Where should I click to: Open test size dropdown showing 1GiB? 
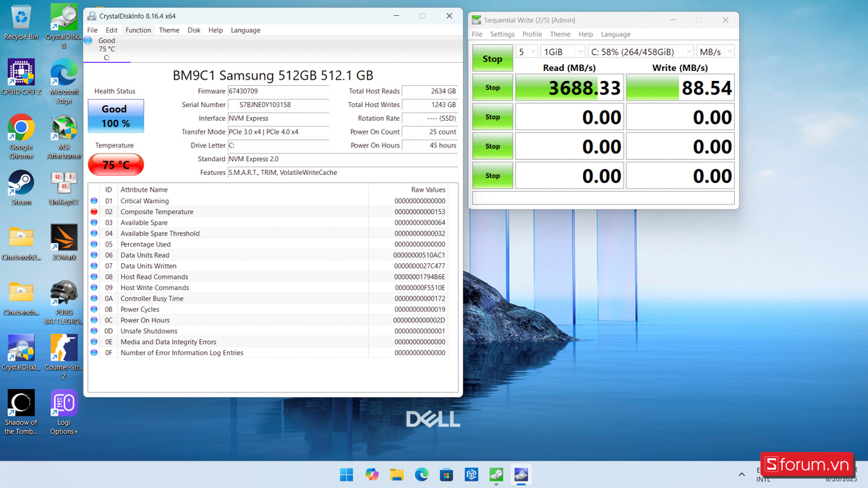563,52
